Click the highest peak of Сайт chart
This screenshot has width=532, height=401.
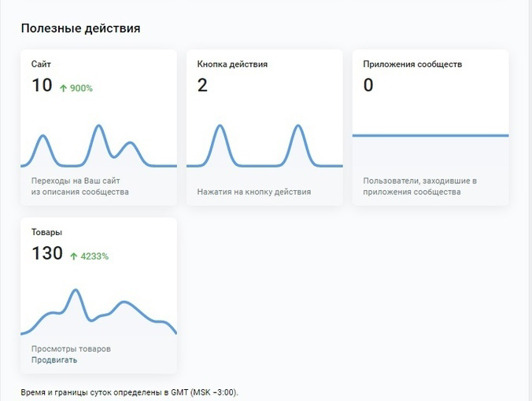(x=98, y=126)
